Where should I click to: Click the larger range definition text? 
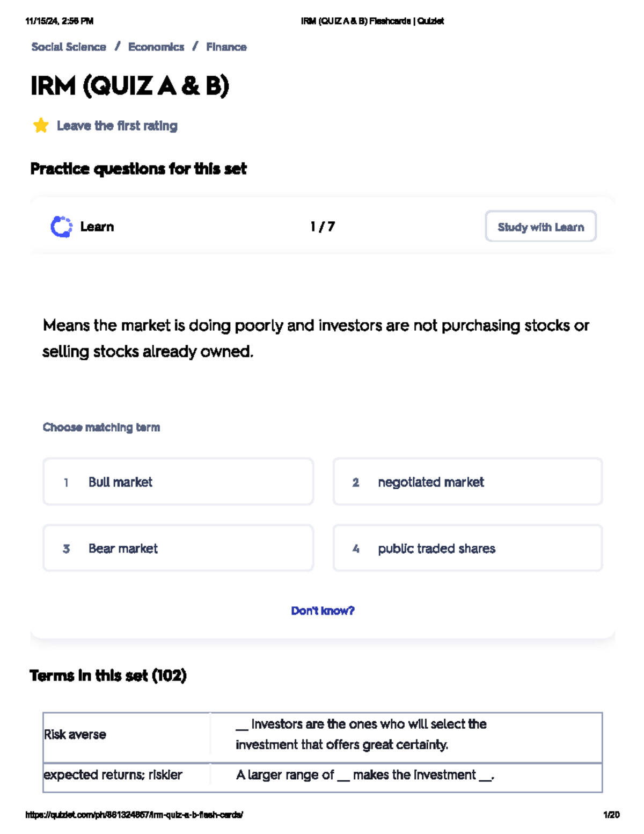coord(365,775)
